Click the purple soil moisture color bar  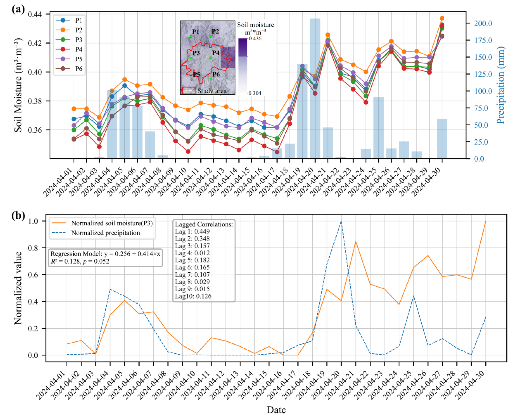pyautogui.click(x=243, y=66)
